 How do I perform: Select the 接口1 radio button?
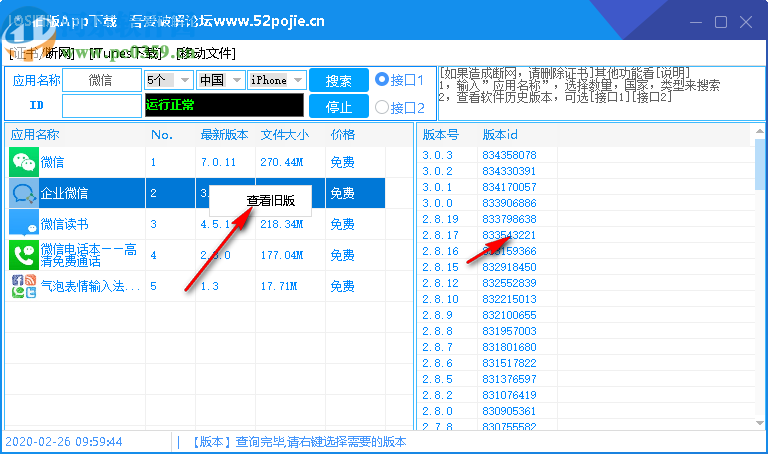(382, 79)
